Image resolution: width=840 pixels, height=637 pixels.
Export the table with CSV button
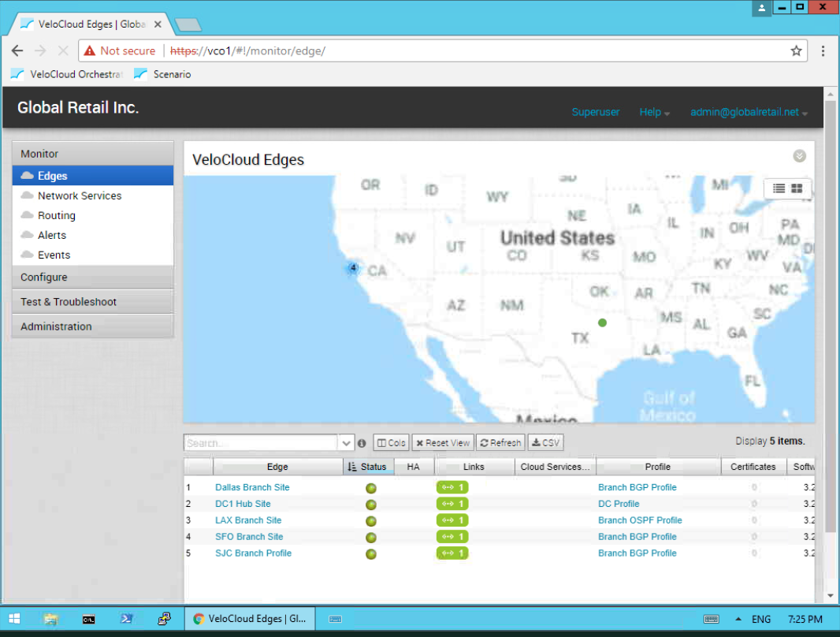point(545,443)
